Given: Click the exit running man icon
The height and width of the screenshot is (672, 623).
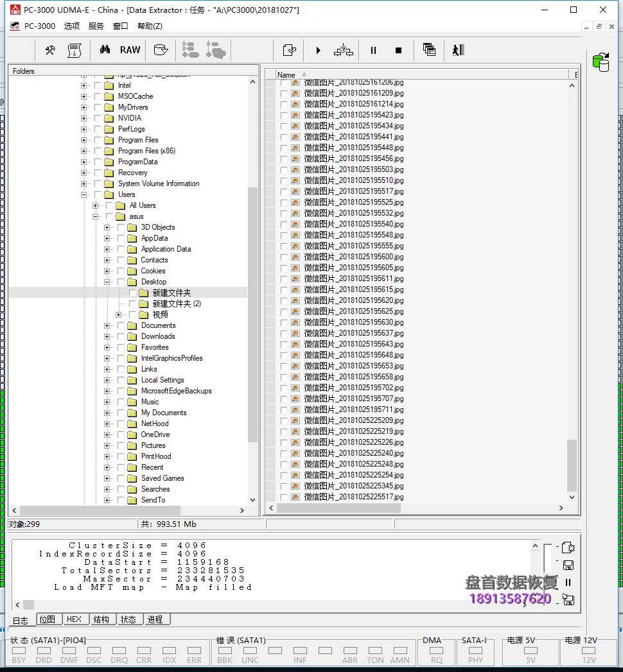Looking at the screenshot, I should [x=458, y=50].
